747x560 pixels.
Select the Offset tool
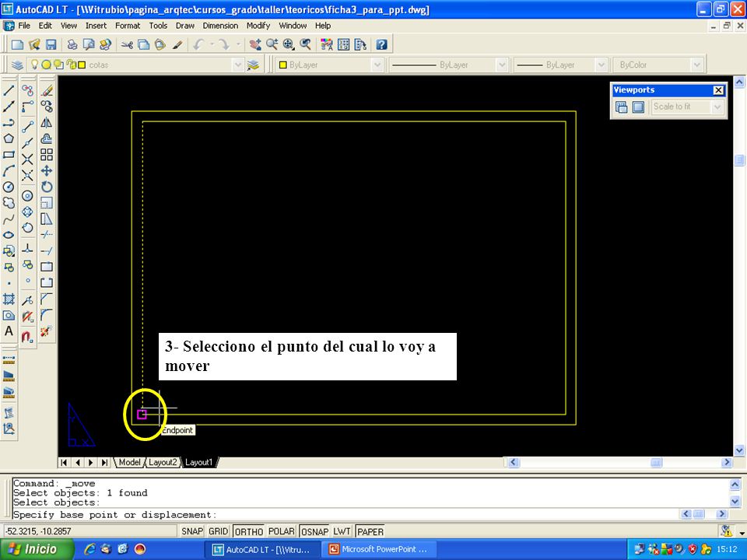point(47,138)
